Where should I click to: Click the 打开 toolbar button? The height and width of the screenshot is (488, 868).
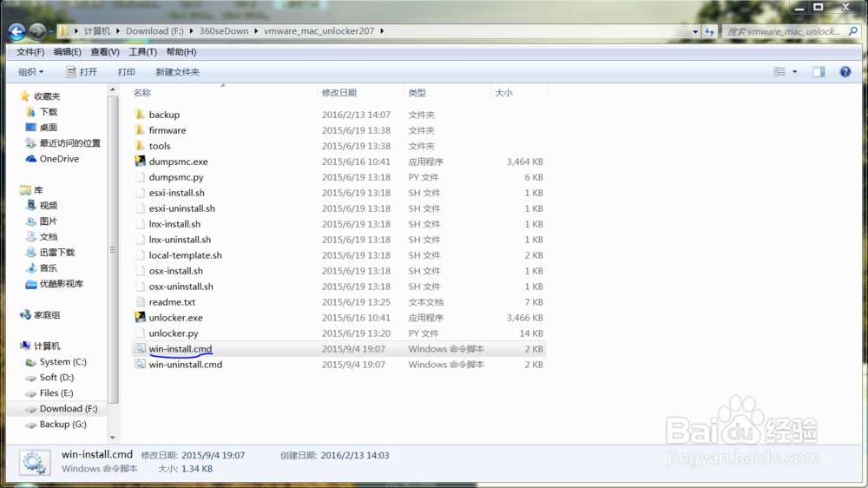click(x=82, y=71)
